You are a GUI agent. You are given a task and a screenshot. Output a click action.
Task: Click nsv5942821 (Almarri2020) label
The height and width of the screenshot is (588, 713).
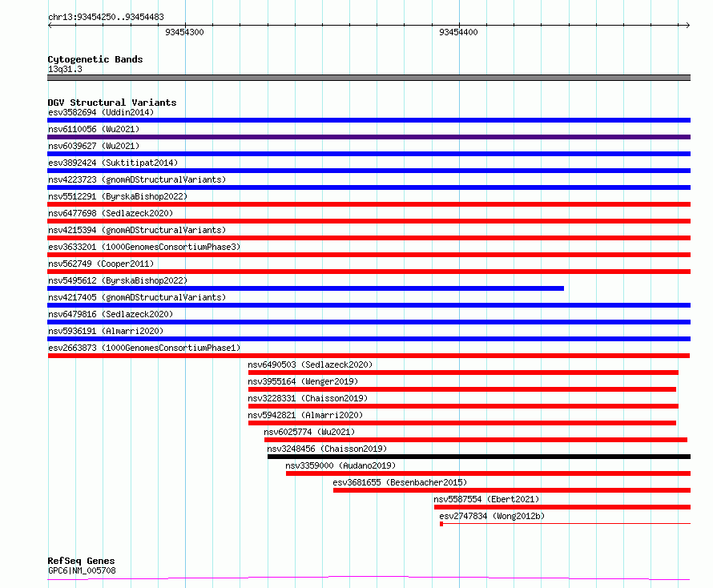click(x=305, y=415)
